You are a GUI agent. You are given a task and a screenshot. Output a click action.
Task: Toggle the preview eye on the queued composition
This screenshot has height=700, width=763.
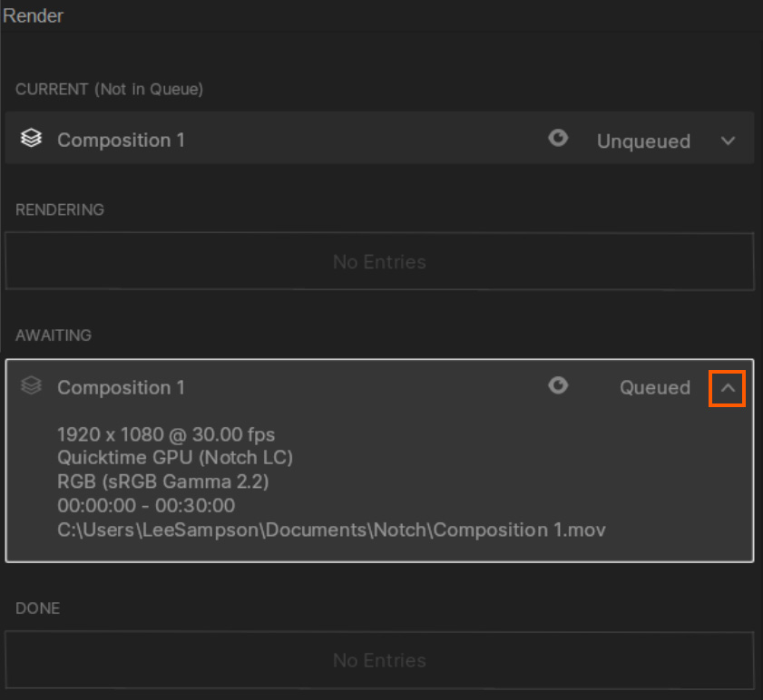[558, 386]
